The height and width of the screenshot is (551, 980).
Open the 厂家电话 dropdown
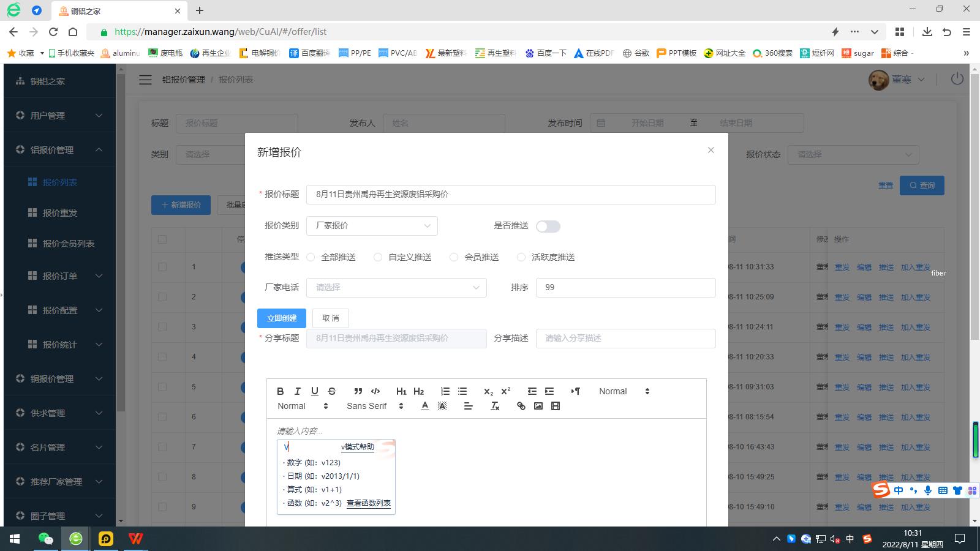[396, 288]
